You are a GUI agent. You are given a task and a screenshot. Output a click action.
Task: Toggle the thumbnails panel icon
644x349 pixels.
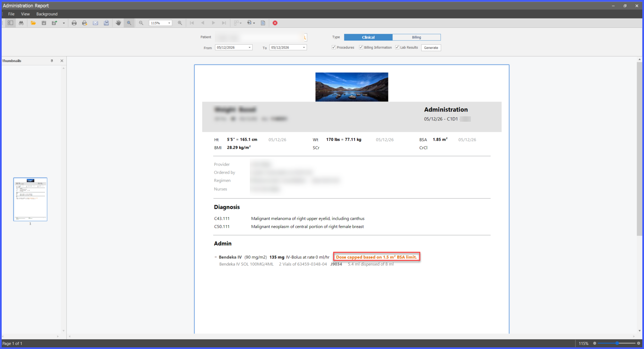coord(10,23)
